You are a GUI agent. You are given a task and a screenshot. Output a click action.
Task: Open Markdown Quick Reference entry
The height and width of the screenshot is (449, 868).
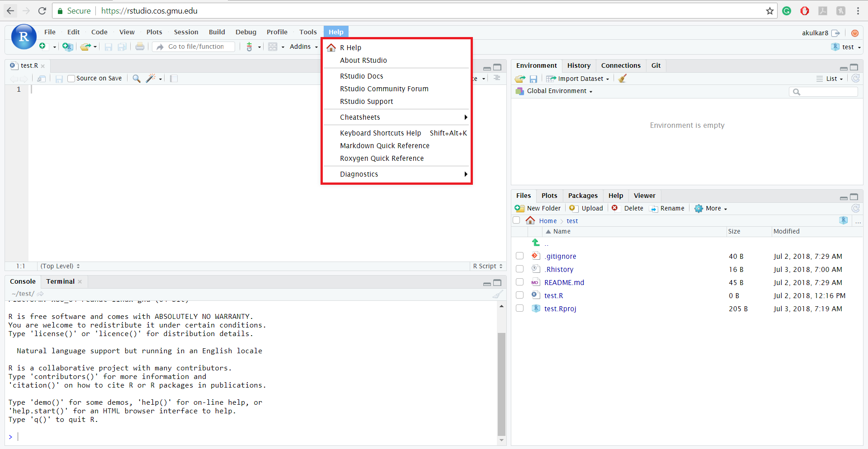(396, 146)
